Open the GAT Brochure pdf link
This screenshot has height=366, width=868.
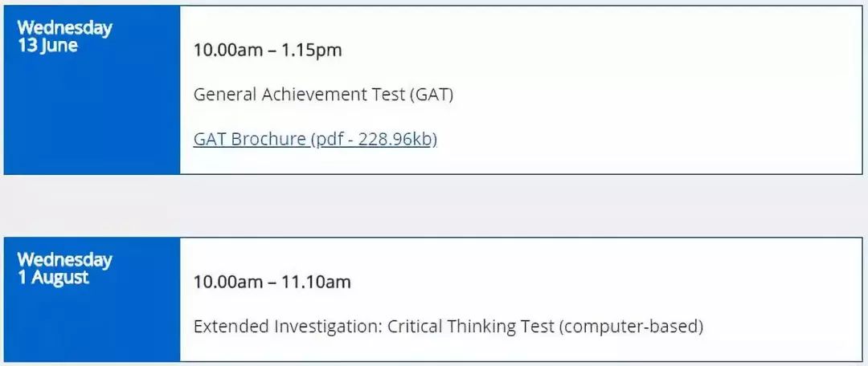click(x=315, y=140)
